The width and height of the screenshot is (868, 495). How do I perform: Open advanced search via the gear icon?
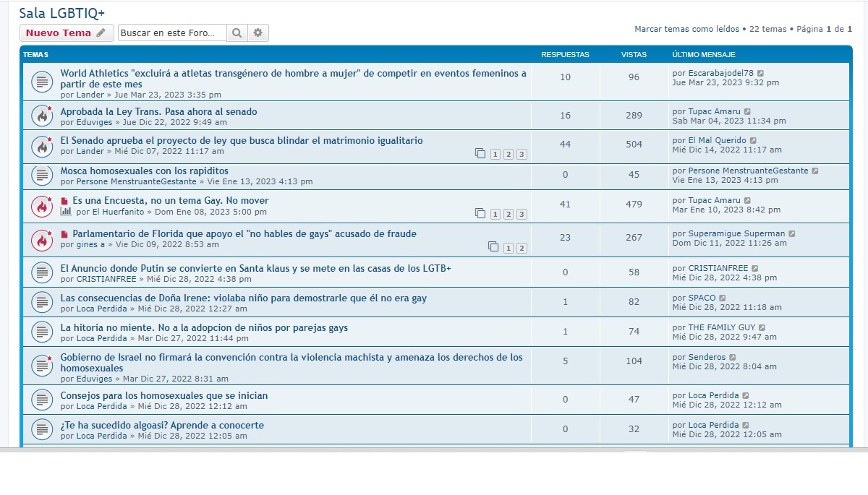click(x=258, y=33)
